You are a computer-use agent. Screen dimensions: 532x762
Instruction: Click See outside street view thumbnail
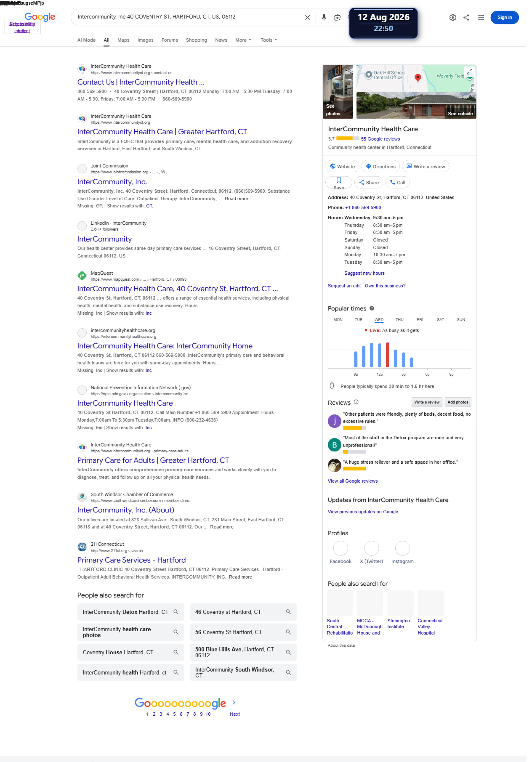[x=416, y=105]
